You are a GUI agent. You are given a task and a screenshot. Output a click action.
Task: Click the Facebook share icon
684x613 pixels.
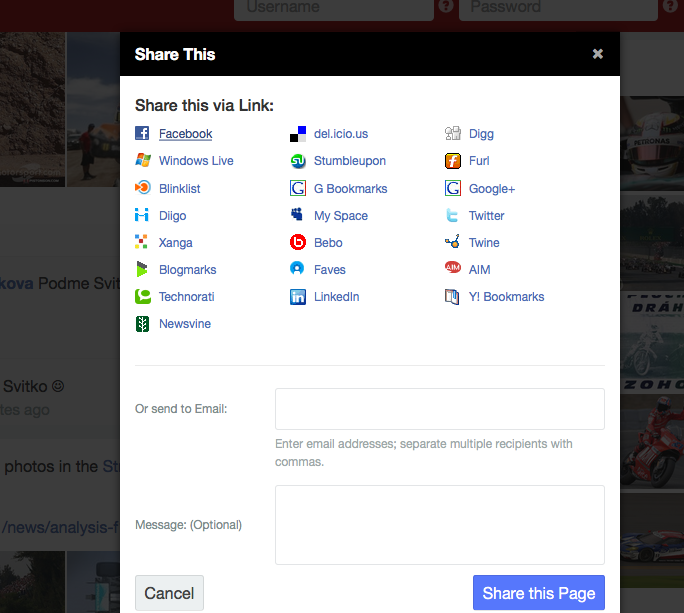142,133
